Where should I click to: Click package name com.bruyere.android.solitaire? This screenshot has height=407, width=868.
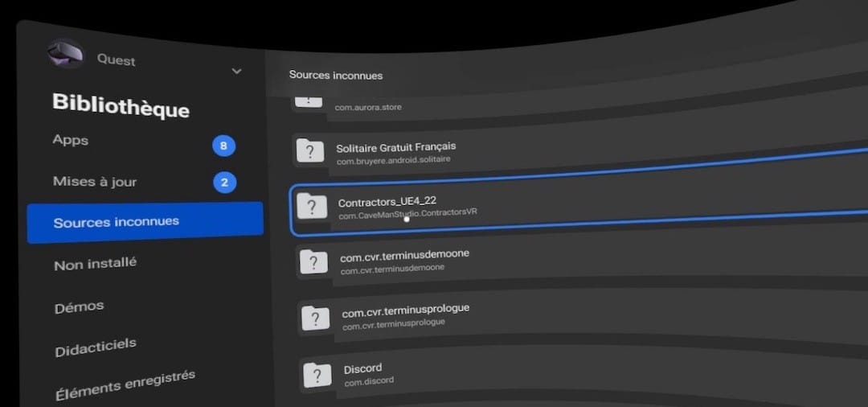point(393,159)
